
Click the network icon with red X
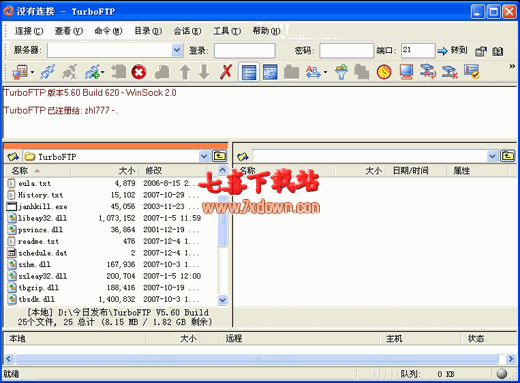449,72
